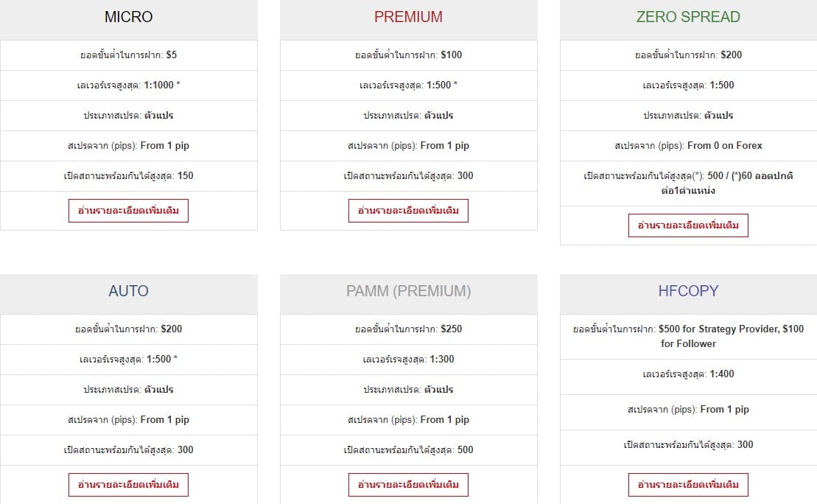This screenshot has width=817, height=504.
Task: Select the green ZERO SPREAD heading
Action: click(x=688, y=17)
